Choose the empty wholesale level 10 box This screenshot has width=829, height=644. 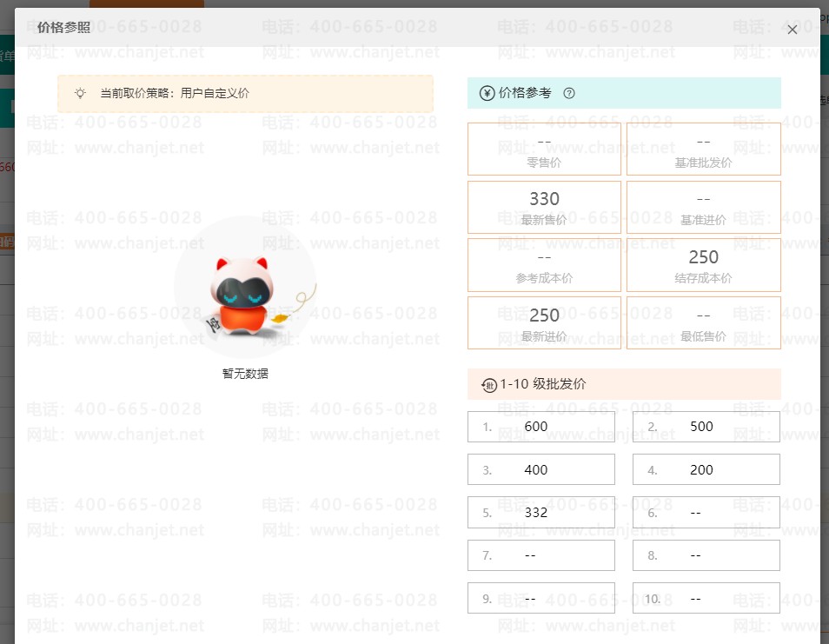point(706,598)
